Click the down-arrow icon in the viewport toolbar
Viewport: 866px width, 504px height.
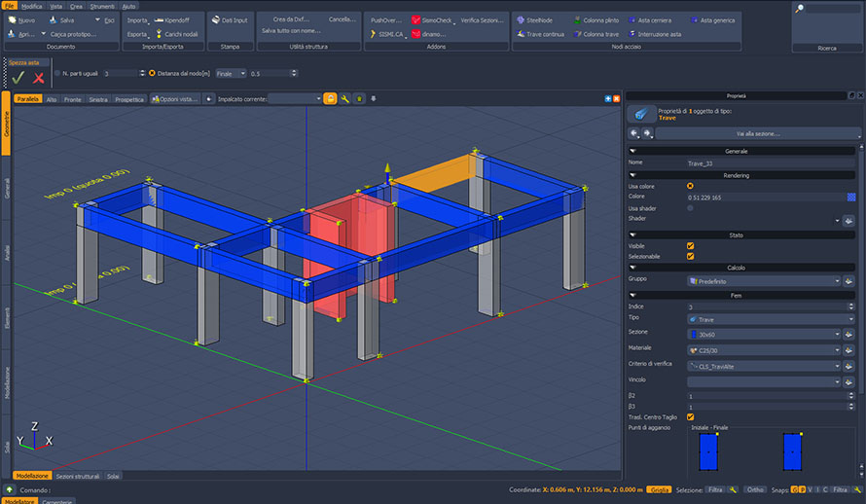tap(374, 99)
